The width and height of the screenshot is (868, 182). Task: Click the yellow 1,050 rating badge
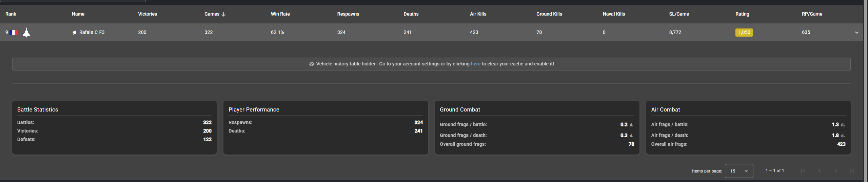744,33
